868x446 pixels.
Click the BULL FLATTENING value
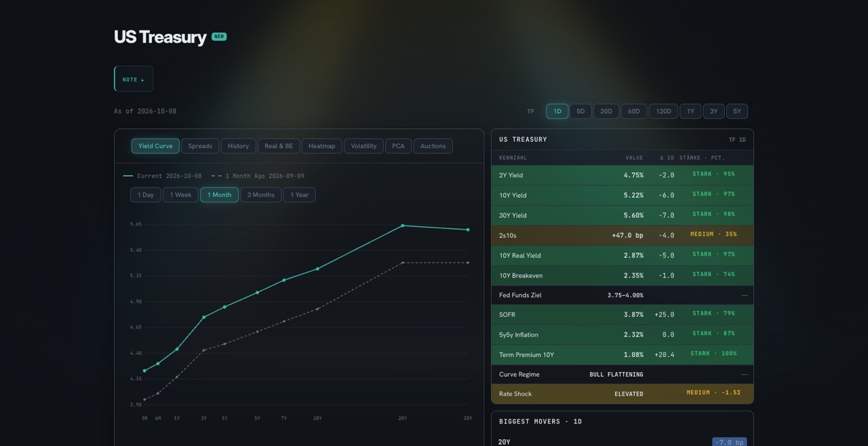tap(616, 375)
